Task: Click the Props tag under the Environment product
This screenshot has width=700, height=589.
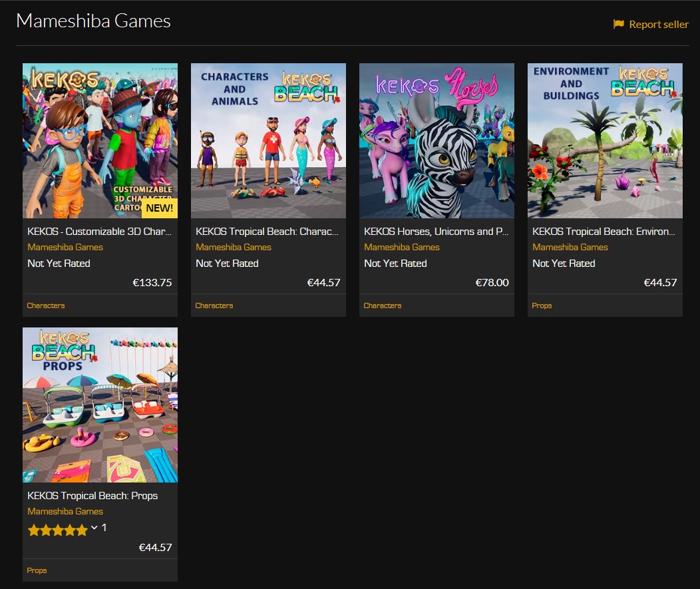Action: coord(542,305)
